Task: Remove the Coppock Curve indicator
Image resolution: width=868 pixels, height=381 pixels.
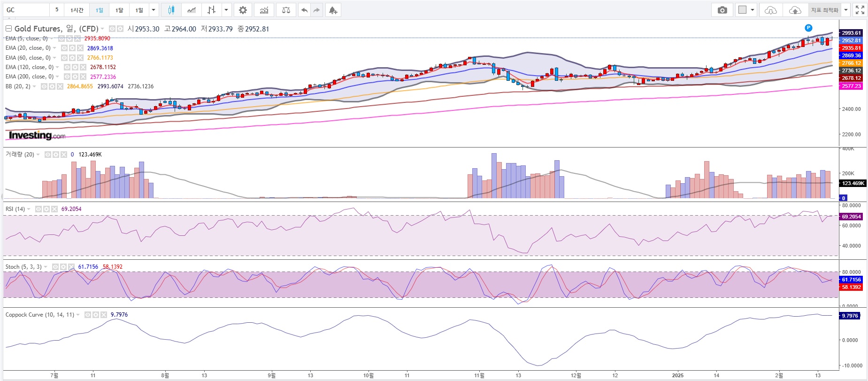Action: (x=104, y=315)
